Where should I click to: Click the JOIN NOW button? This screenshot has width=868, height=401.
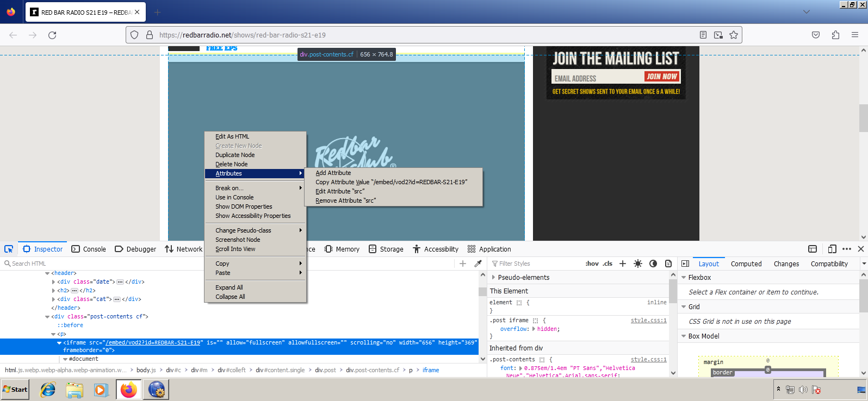662,77
